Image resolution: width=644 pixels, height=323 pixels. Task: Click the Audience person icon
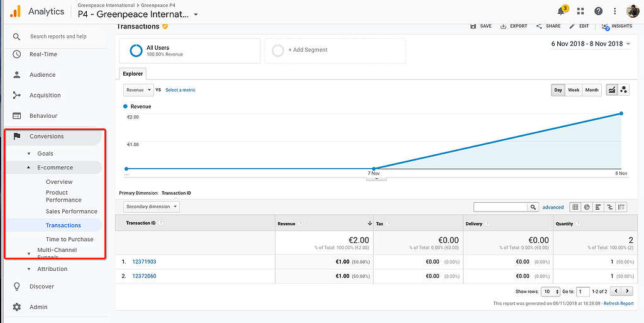16,75
